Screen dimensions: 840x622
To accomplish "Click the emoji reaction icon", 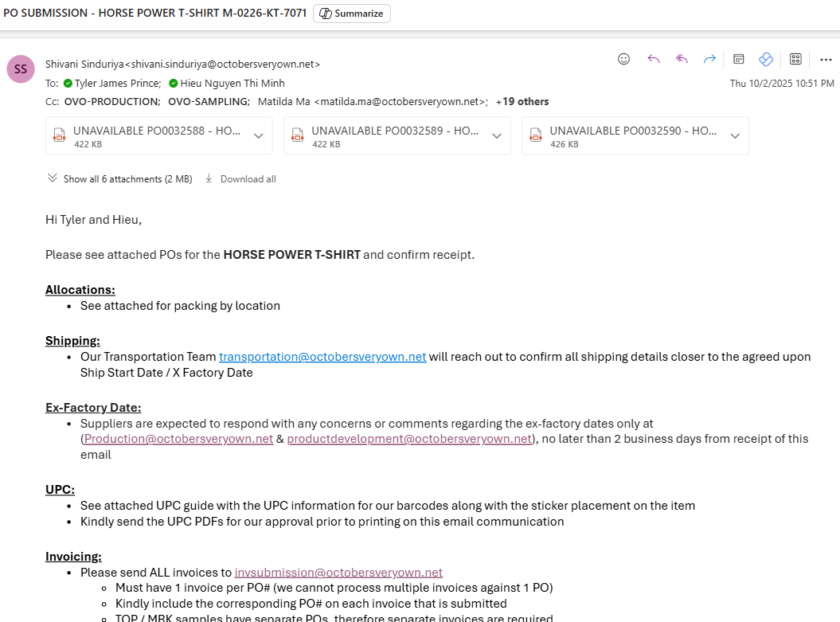I will pos(624,59).
